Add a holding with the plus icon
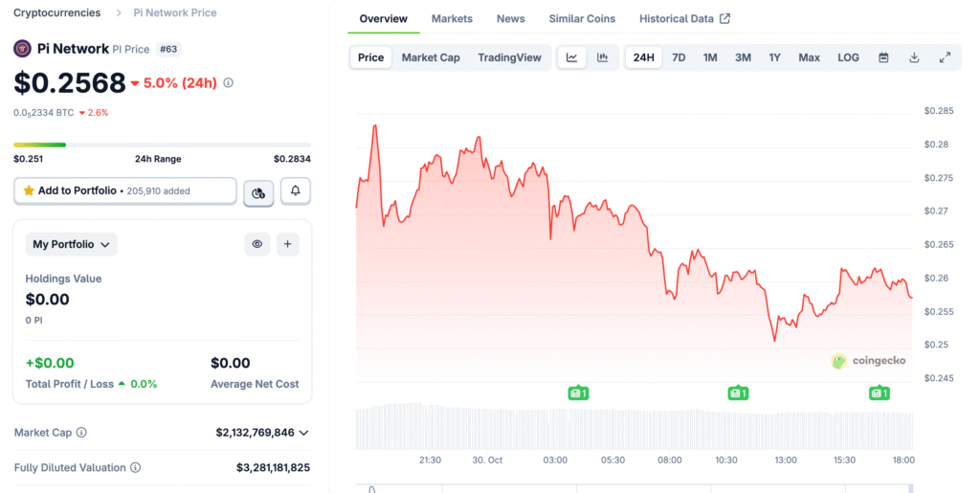Image resolution: width=980 pixels, height=493 pixels. pyautogui.click(x=287, y=244)
